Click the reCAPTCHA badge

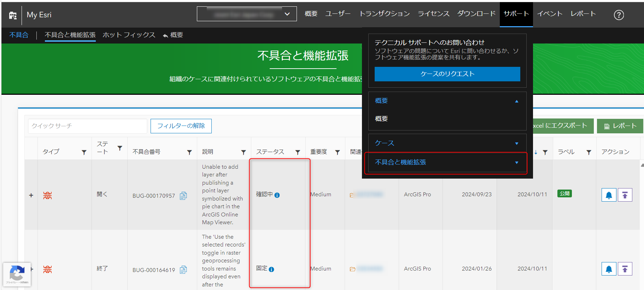(17, 274)
